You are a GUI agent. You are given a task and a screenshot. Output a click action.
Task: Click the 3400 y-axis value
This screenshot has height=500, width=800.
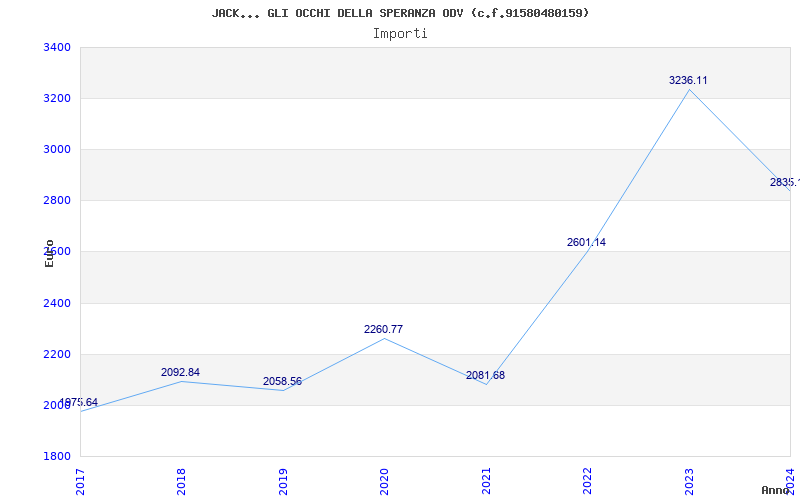click(x=57, y=47)
